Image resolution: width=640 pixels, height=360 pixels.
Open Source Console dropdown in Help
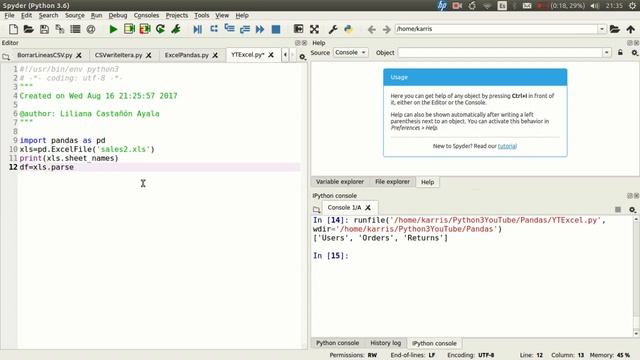[x=351, y=52]
